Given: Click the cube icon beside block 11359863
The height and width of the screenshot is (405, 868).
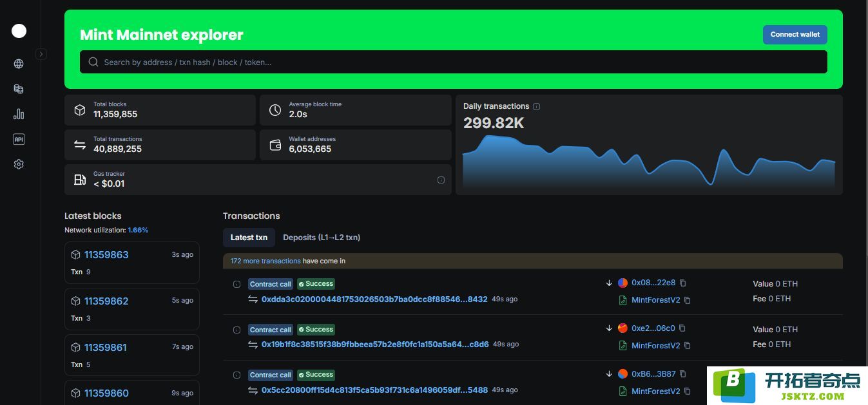Looking at the screenshot, I should click(x=75, y=255).
